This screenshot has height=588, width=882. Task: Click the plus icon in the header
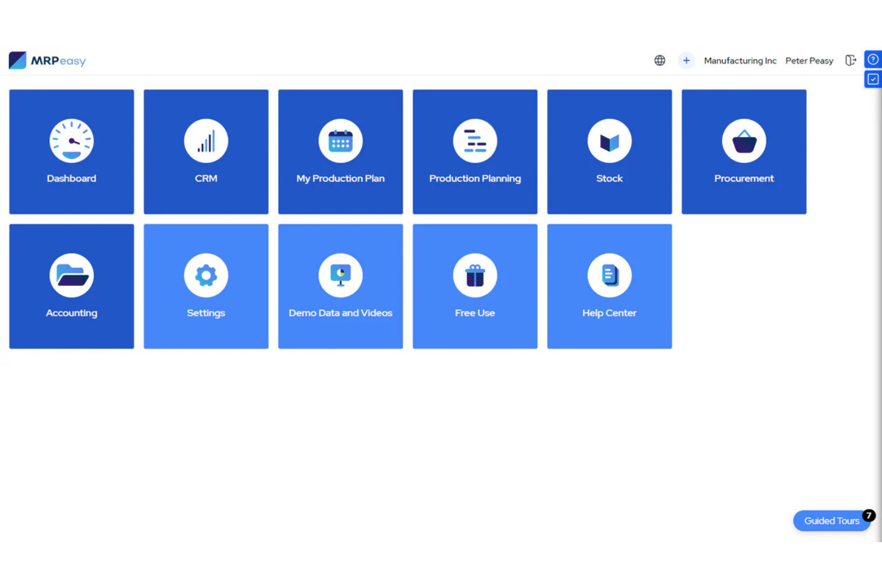point(686,60)
